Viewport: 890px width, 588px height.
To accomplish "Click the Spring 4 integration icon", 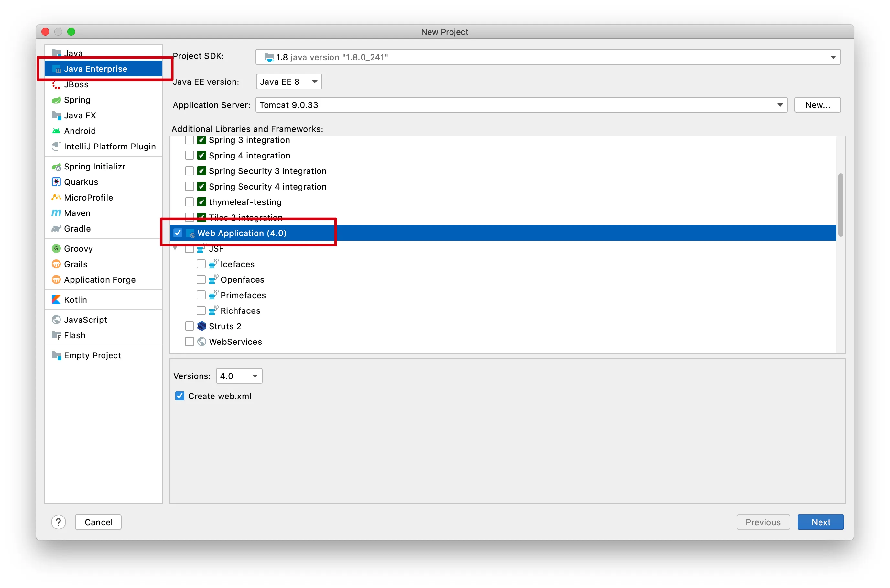I will (x=202, y=156).
